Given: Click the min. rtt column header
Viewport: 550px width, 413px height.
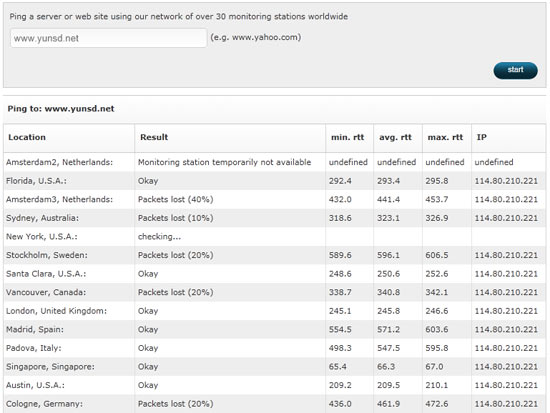Looking at the screenshot, I should click(x=348, y=137).
